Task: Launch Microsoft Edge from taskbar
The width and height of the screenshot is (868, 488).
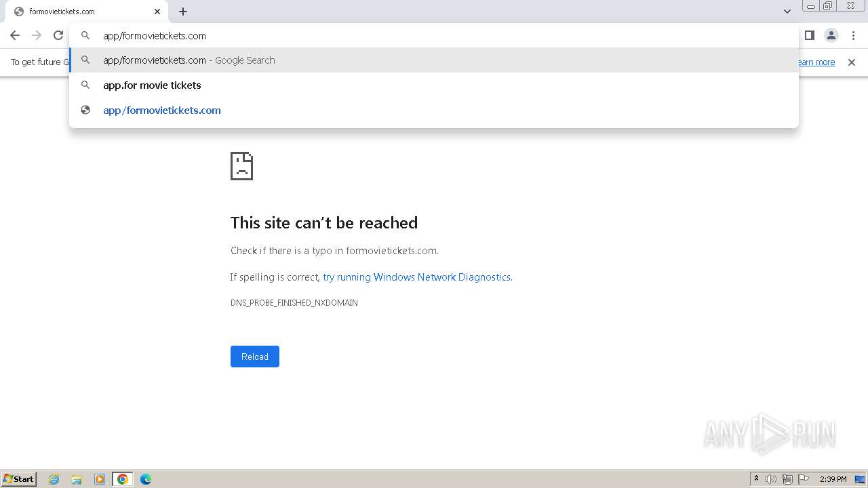Action: (146, 479)
